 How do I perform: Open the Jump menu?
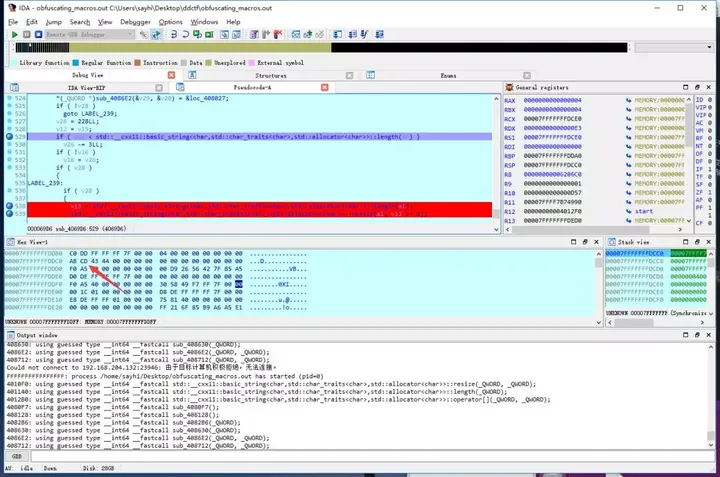[53, 22]
